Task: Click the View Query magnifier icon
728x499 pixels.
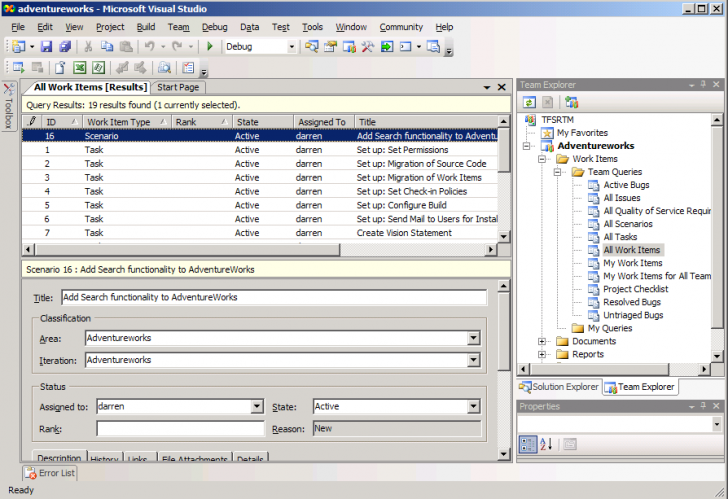Action: pyautogui.click(x=164, y=68)
